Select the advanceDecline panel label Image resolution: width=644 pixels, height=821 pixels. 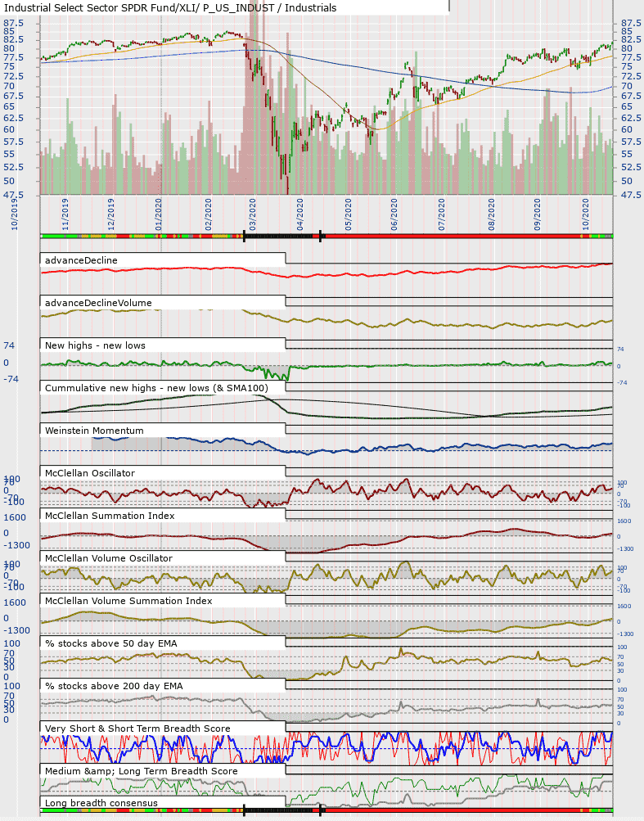click(x=81, y=260)
